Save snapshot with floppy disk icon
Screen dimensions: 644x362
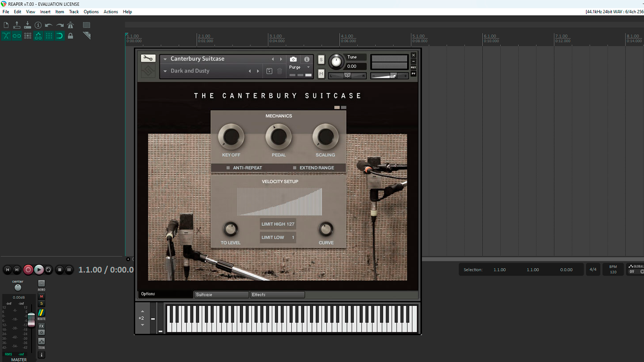tap(269, 71)
